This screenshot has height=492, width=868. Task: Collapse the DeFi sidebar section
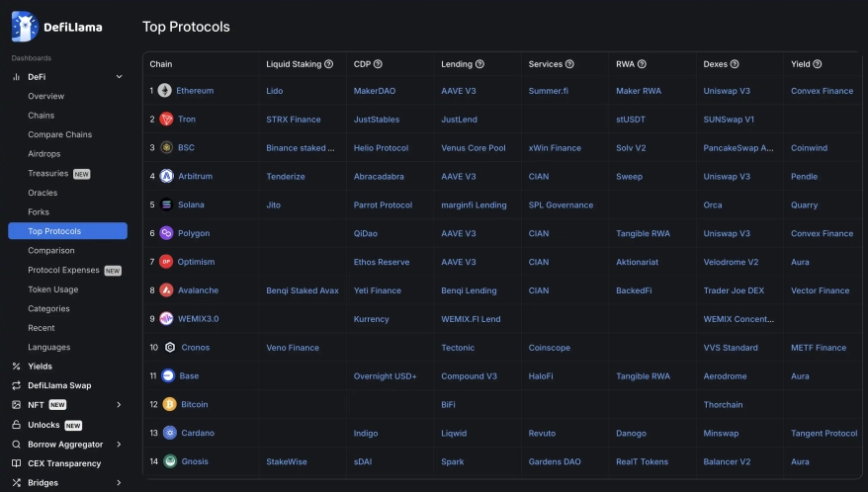[x=119, y=76]
